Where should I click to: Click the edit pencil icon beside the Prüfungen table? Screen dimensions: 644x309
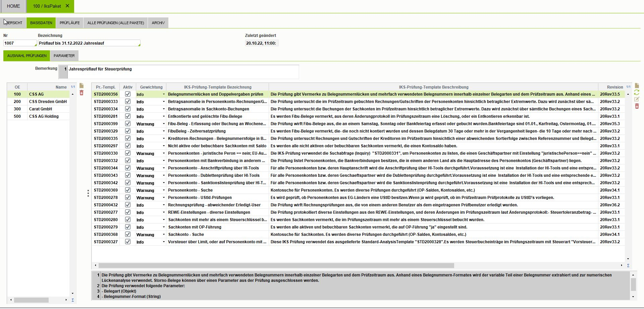637,99
